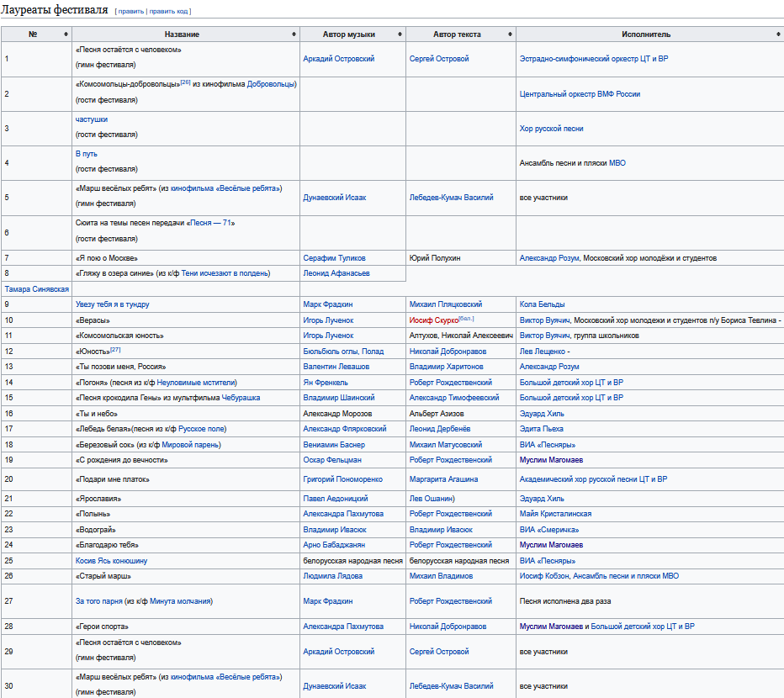Open Эдита Пьеха link
Screen dimensions: 784x698
pos(541,429)
